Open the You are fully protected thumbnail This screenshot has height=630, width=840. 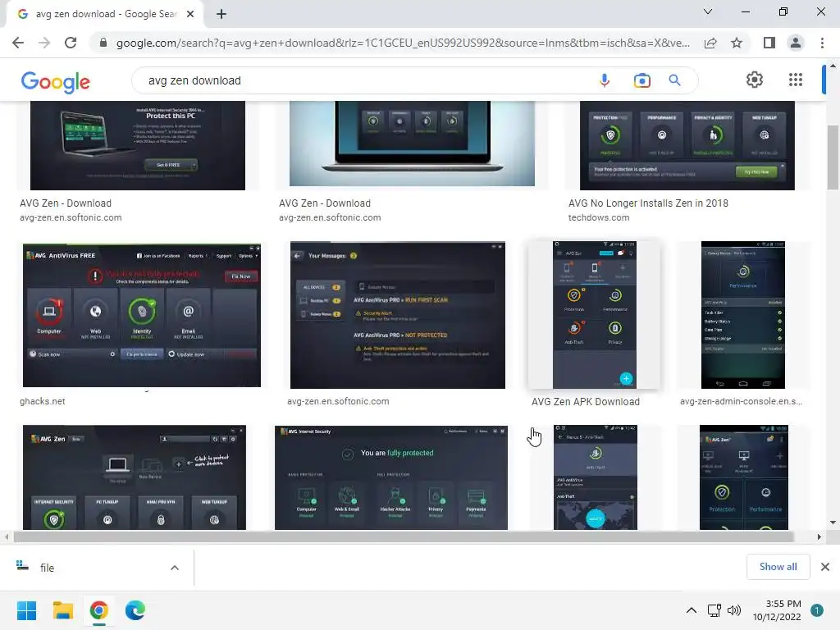pos(391,477)
